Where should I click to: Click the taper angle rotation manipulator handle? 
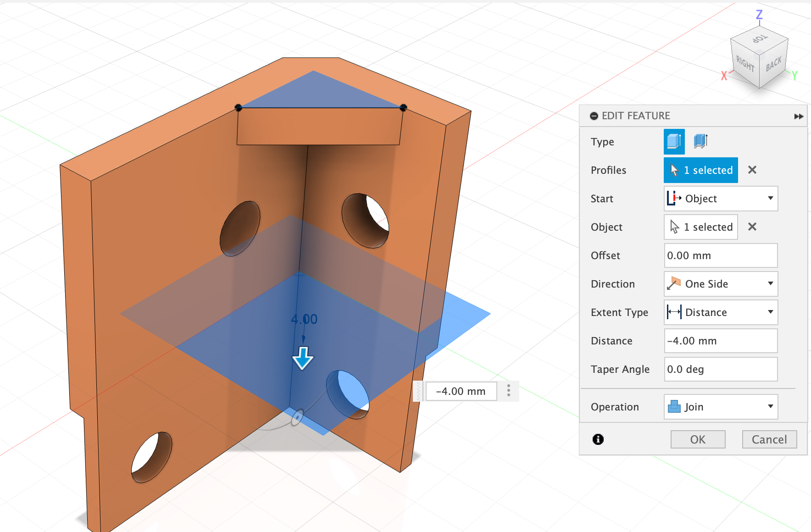297,417
